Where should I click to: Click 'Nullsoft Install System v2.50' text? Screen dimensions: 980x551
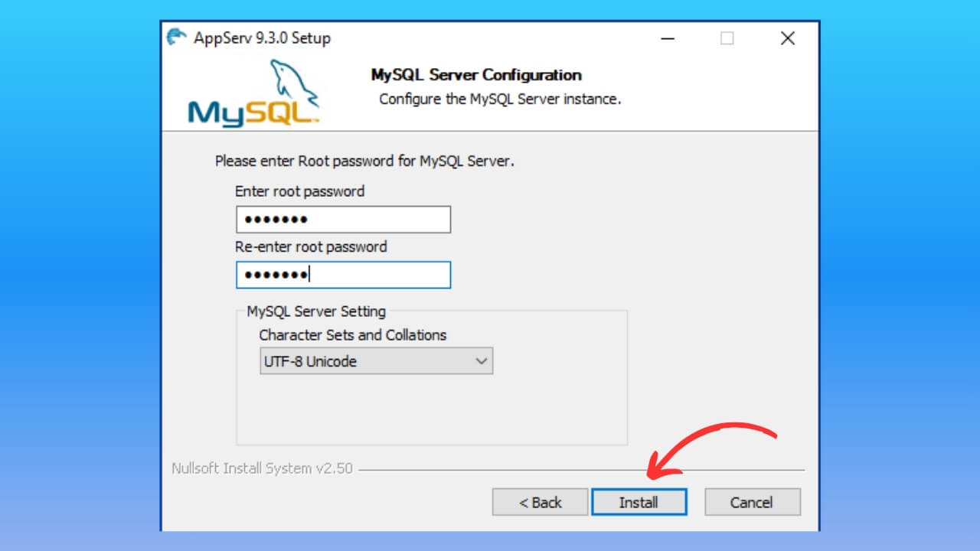(262, 468)
